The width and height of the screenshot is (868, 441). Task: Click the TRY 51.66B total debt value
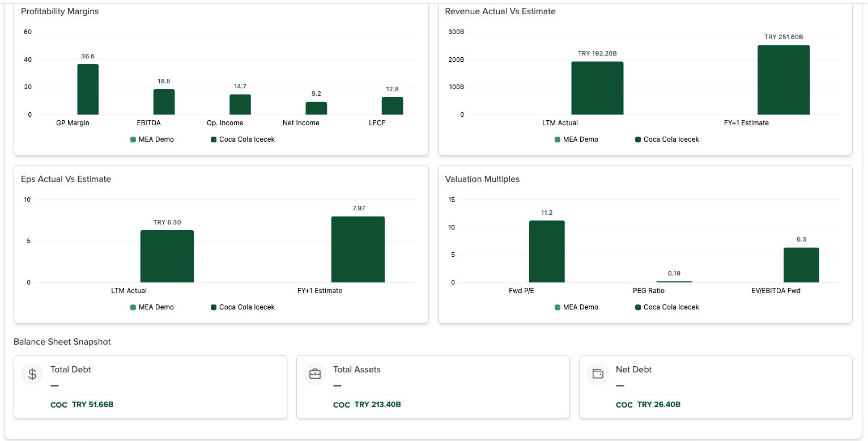coord(92,405)
